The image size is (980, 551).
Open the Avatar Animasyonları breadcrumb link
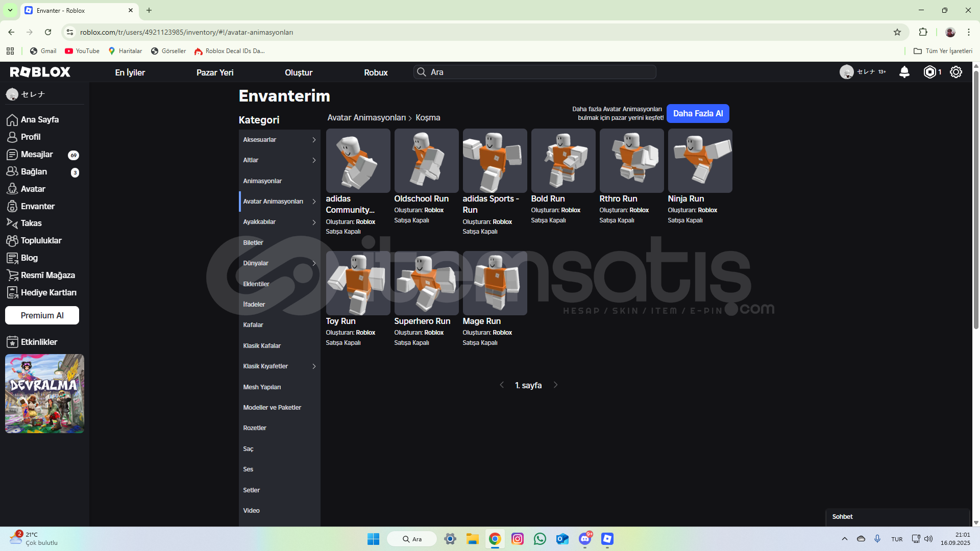tap(366, 117)
